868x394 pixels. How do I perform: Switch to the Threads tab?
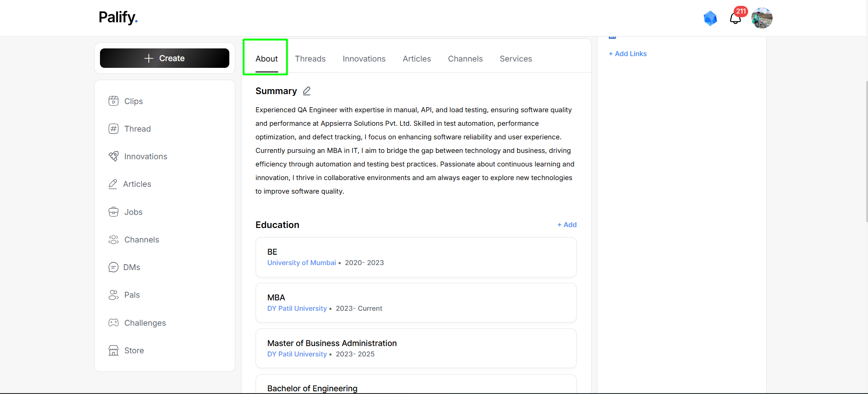pyautogui.click(x=310, y=59)
